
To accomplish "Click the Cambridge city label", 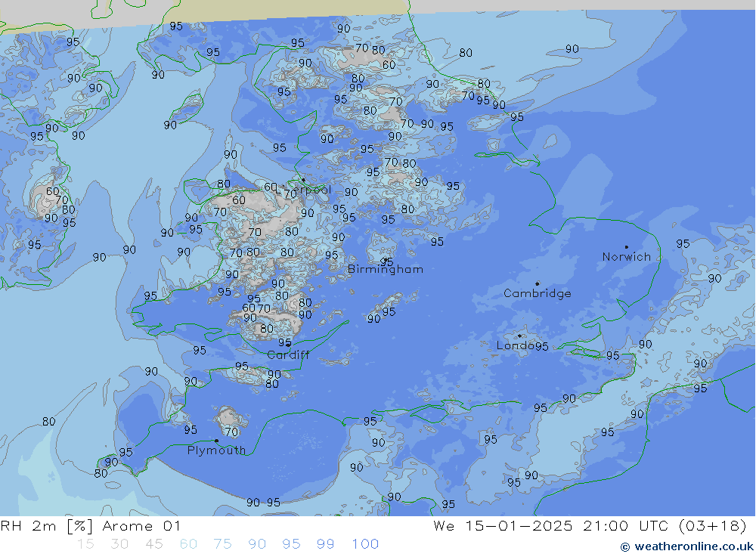I will coord(537,293).
